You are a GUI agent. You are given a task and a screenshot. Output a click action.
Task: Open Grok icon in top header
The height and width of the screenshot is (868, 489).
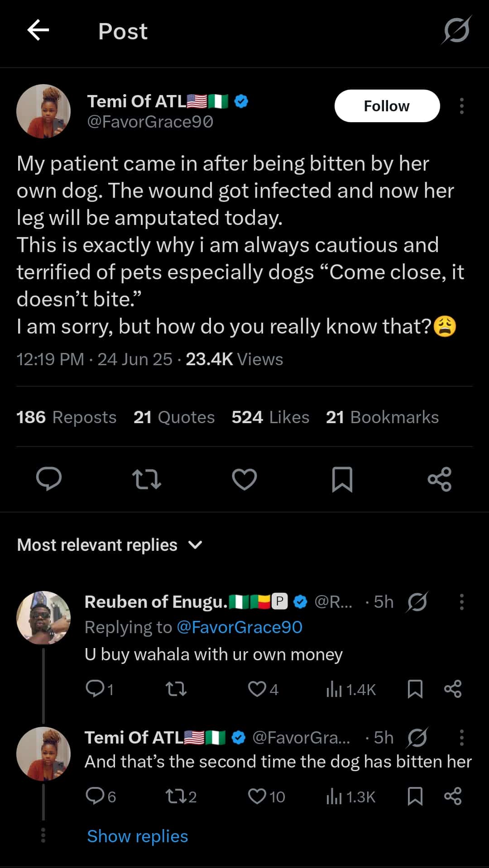(x=456, y=31)
